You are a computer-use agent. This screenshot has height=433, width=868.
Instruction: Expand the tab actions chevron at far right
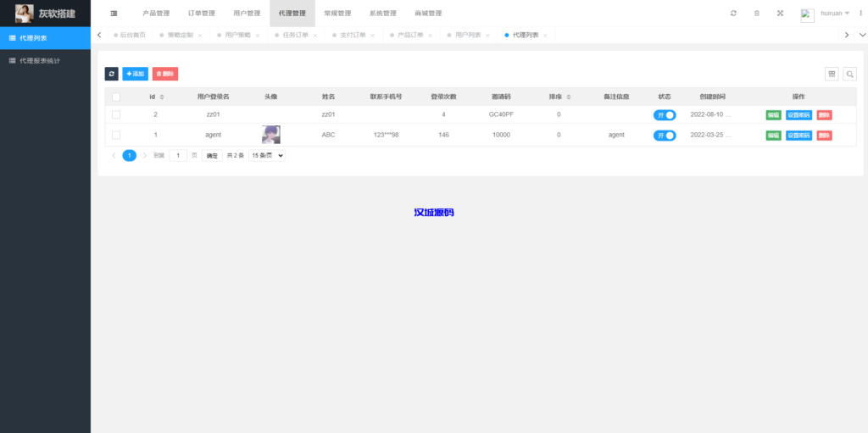coord(862,35)
